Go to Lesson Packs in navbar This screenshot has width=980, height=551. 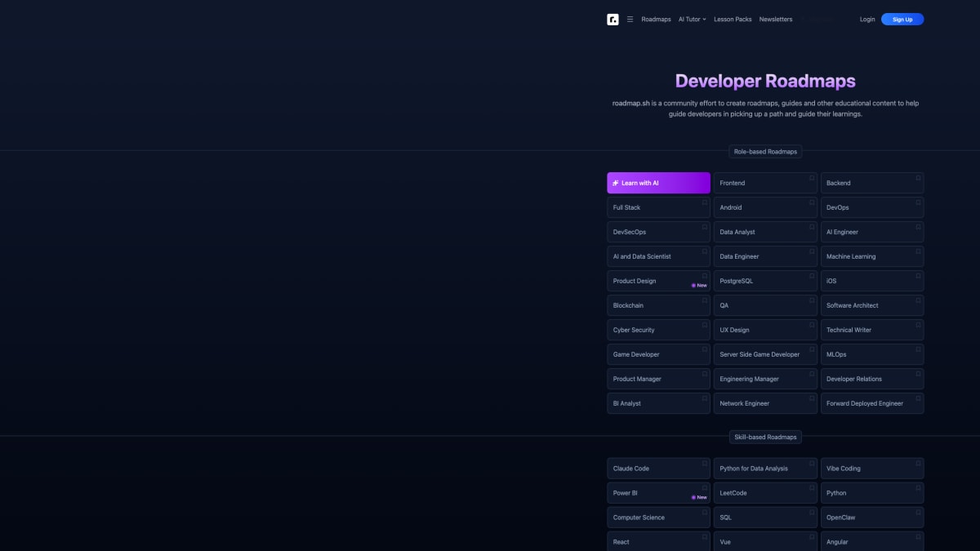coord(733,20)
